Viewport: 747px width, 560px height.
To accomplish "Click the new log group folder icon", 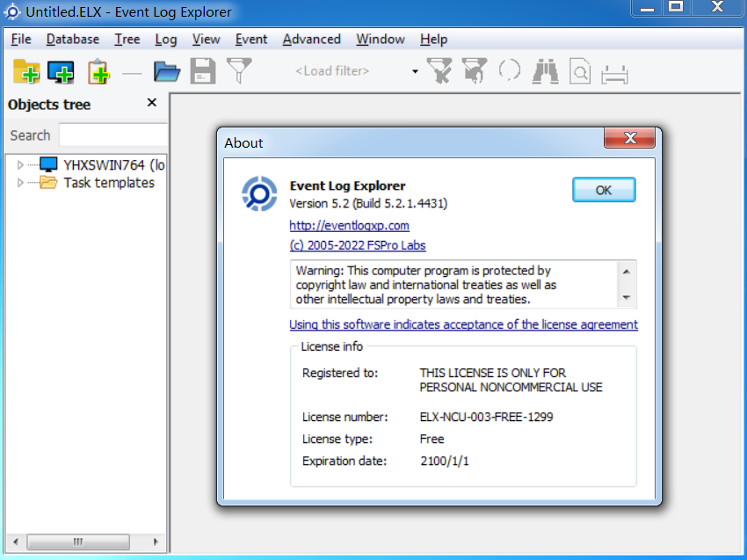I will [x=26, y=71].
